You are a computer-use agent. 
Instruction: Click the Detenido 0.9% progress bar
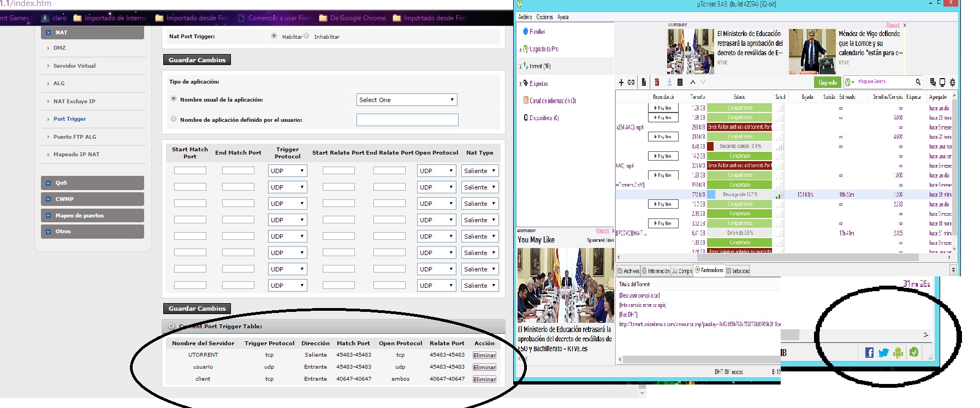(x=740, y=233)
